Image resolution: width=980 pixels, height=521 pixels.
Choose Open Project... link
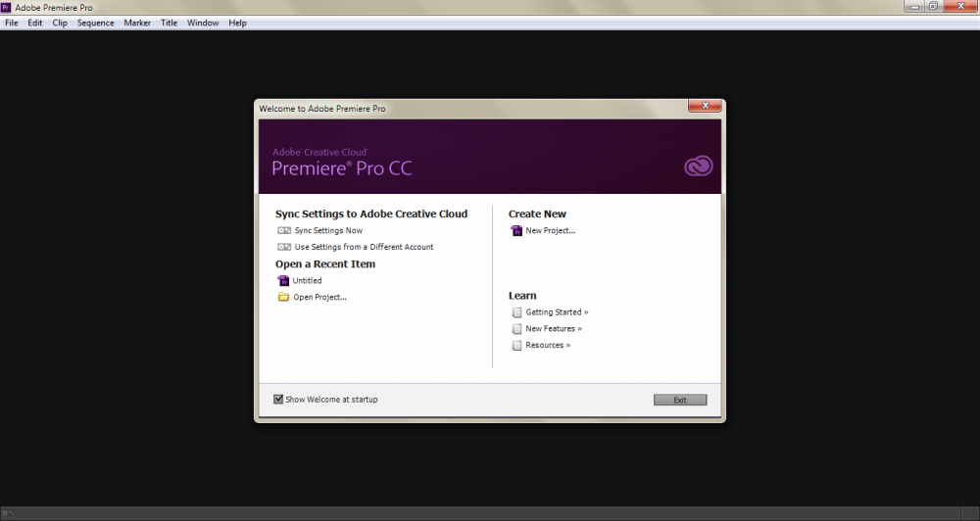tap(320, 297)
